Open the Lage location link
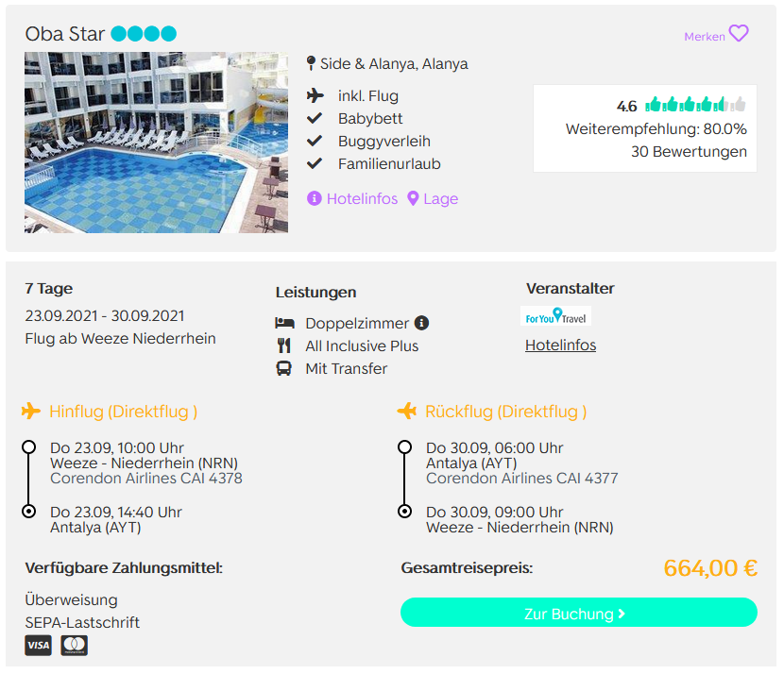784x674 pixels. [x=440, y=199]
